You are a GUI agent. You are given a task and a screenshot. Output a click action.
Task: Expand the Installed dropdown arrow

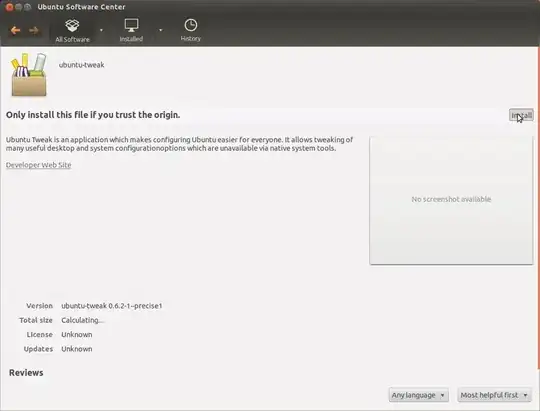(x=160, y=30)
